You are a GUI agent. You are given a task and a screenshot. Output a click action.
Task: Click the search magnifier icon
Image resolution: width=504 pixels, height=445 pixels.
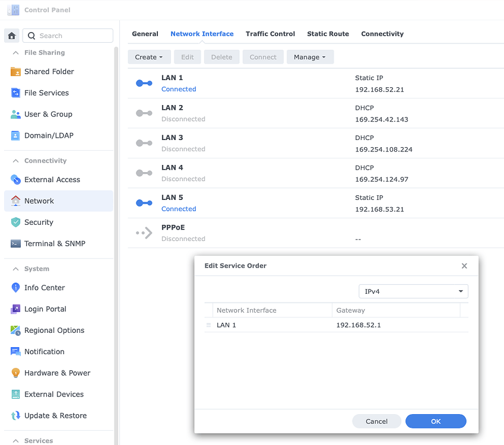[x=31, y=36]
